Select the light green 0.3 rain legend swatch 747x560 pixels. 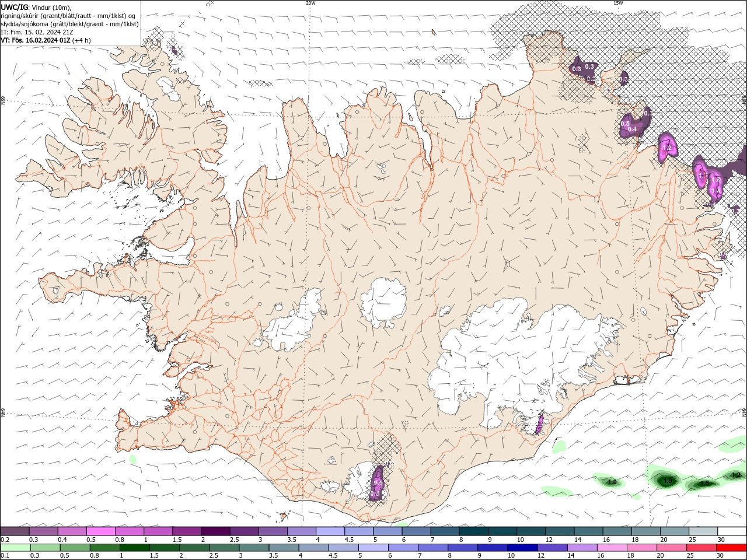point(46,548)
